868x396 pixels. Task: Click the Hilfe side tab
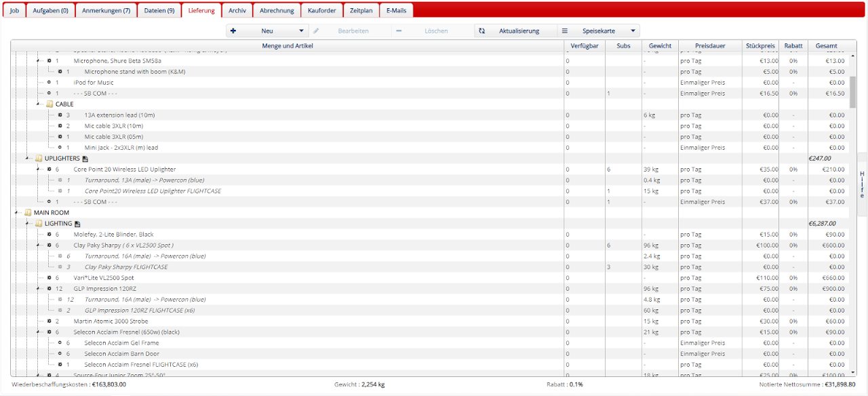(x=862, y=184)
